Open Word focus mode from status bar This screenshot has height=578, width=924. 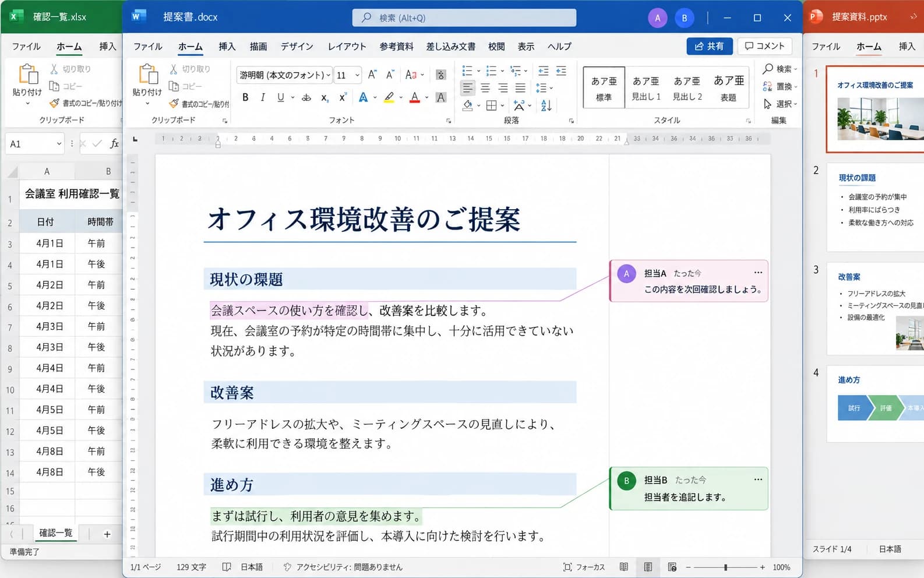pyautogui.click(x=584, y=567)
